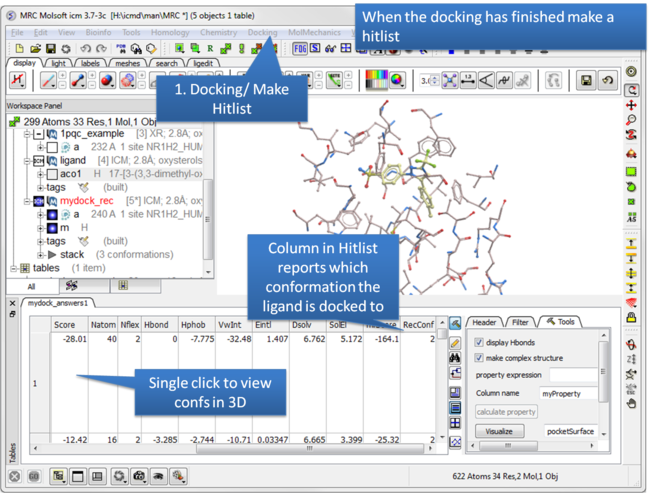Toggle display checkbox for aco1 ligand
Viewport: 650px width, 493px height.
point(51,173)
